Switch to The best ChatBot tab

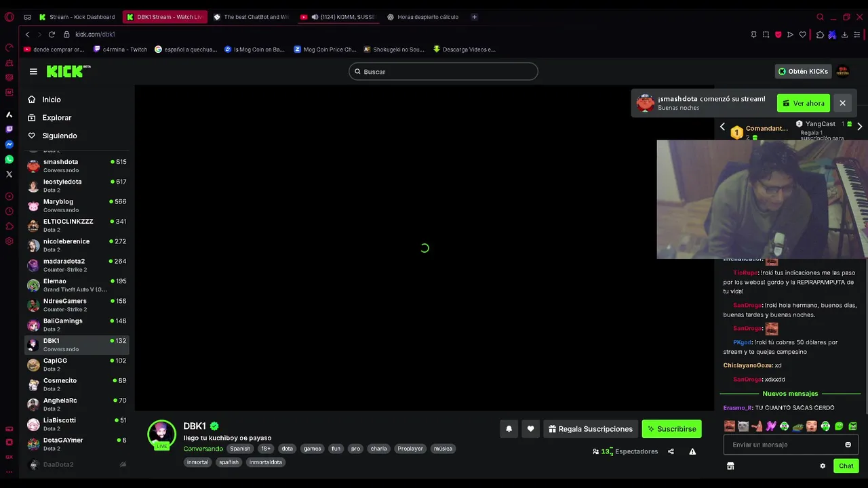(x=250, y=17)
